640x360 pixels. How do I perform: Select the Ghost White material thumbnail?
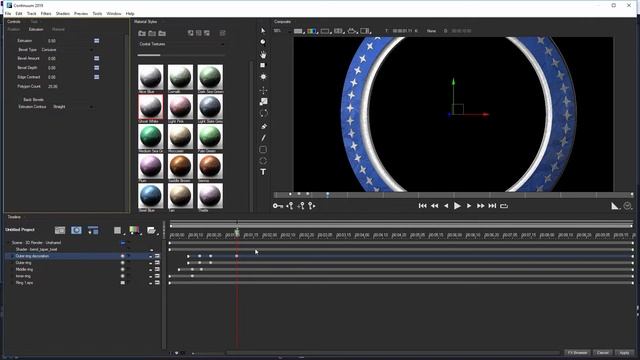tap(151, 107)
